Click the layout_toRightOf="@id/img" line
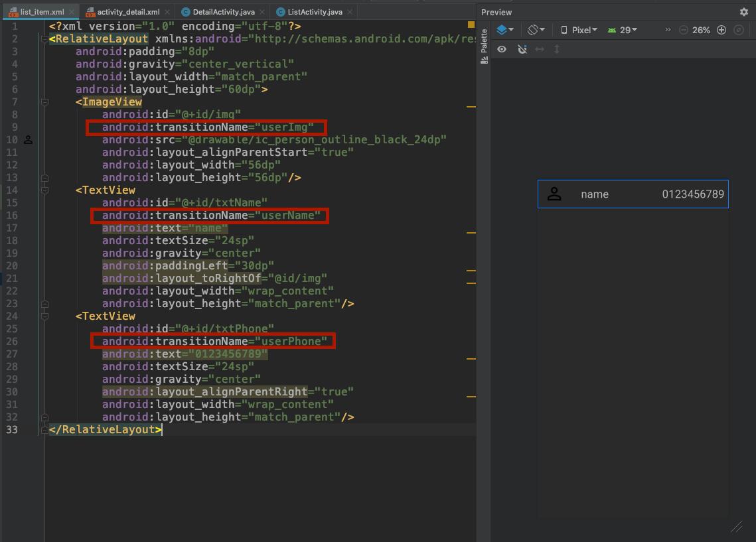The height and width of the screenshot is (542, 756). click(x=214, y=279)
